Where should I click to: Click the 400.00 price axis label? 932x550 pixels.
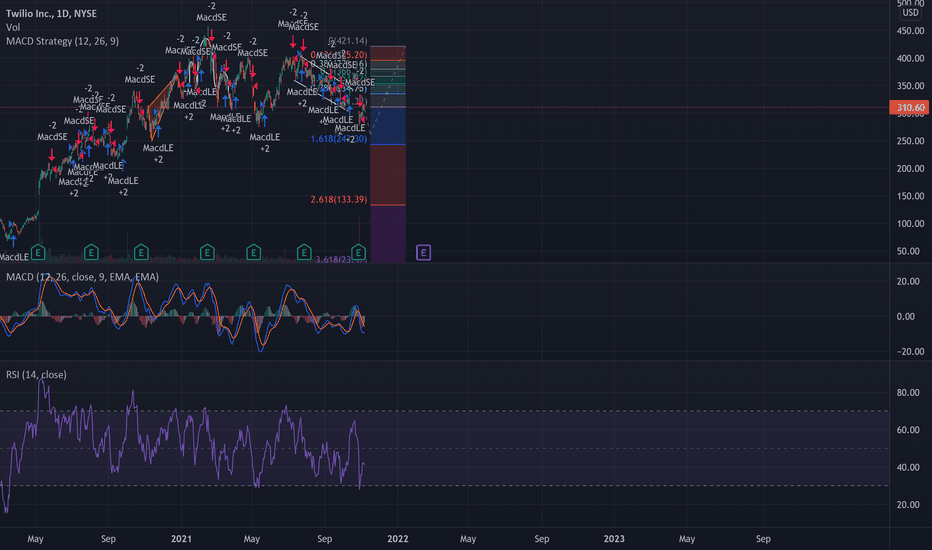(910, 58)
